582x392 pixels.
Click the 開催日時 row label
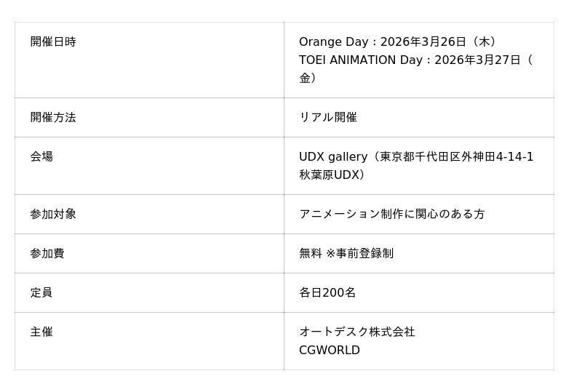(53, 42)
